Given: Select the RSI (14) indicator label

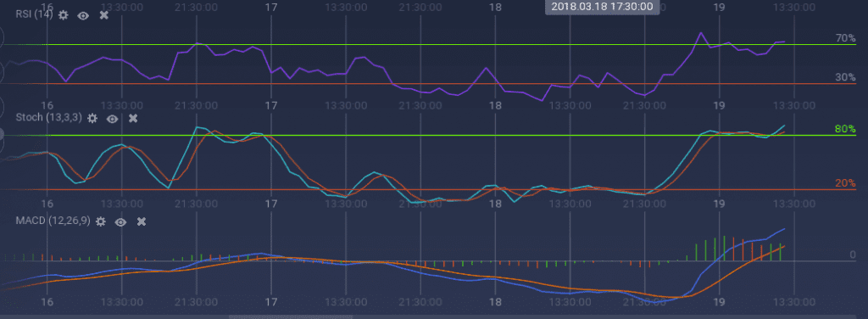Looking at the screenshot, I should (x=34, y=15).
